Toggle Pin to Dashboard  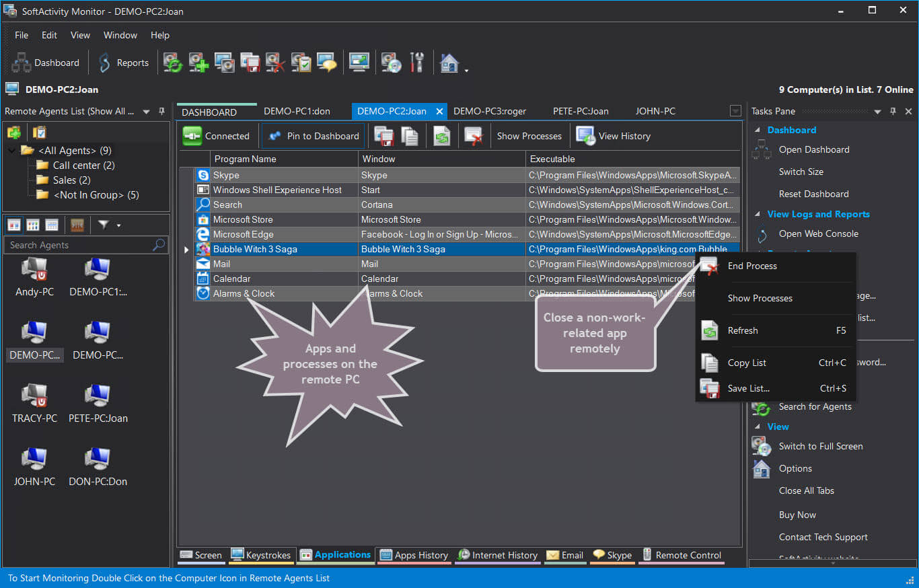pyautogui.click(x=314, y=136)
